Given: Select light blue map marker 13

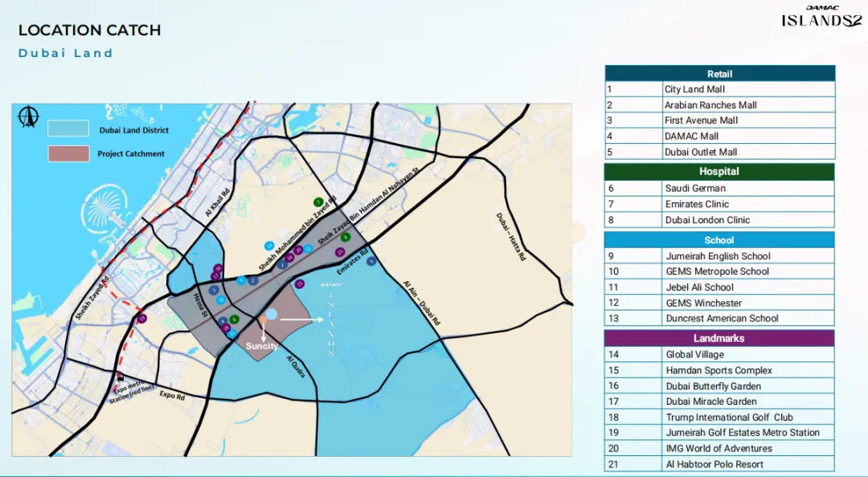Looking at the screenshot, I should pyautogui.click(x=269, y=246).
